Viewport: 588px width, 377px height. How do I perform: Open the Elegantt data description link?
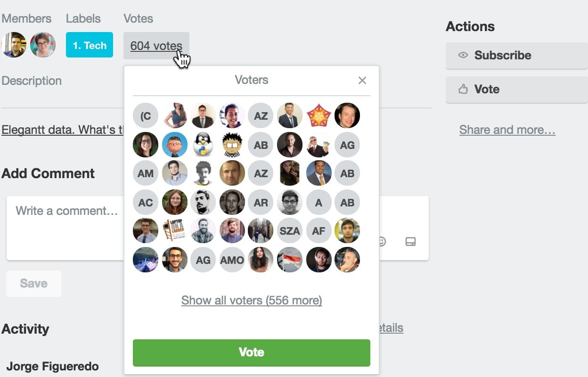tap(62, 130)
